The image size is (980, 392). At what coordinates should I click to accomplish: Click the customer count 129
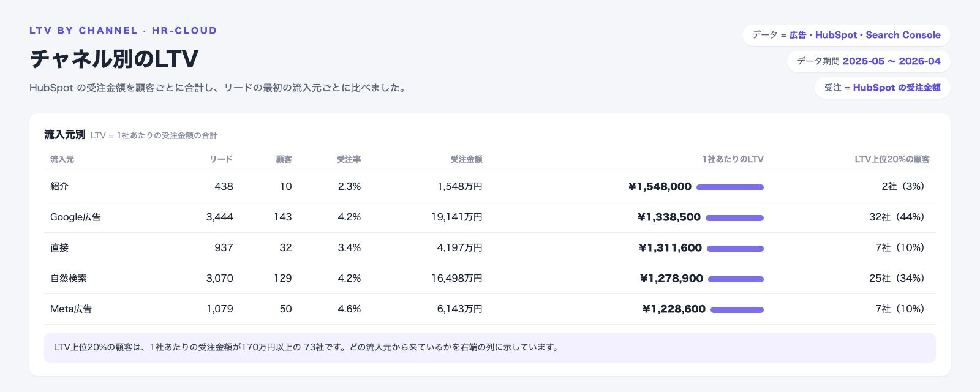[283, 278]
